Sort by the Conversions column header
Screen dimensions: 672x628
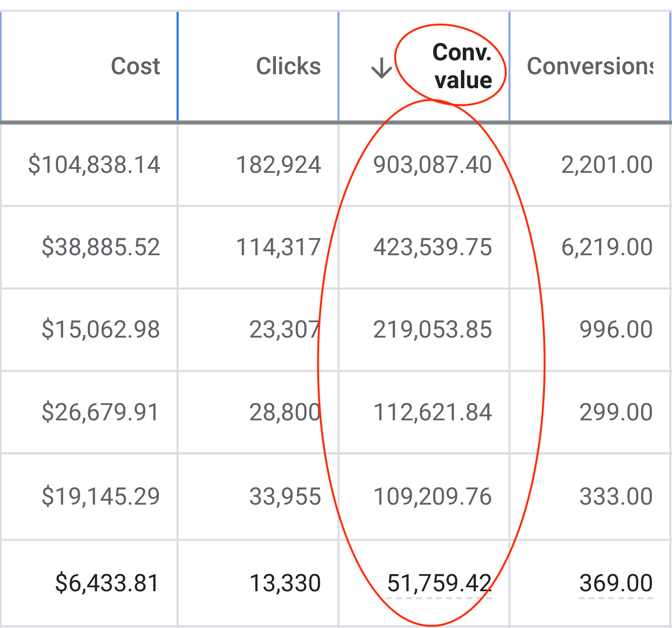coord(588,66)
